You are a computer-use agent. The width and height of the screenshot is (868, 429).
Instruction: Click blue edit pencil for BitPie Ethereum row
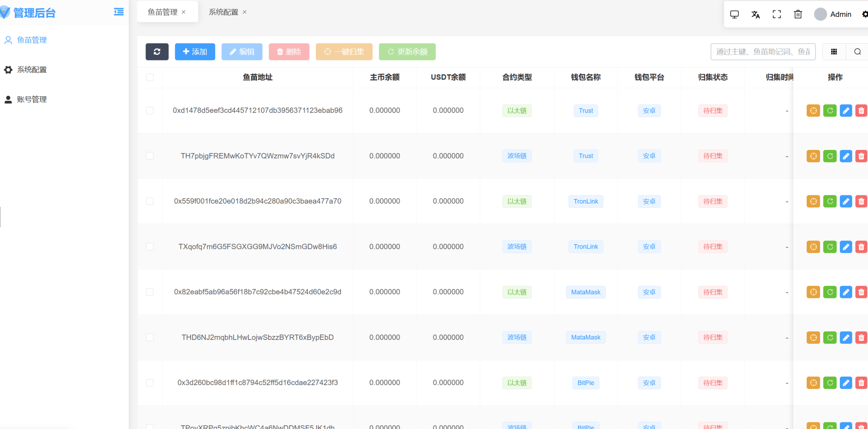tap(846, 382)
